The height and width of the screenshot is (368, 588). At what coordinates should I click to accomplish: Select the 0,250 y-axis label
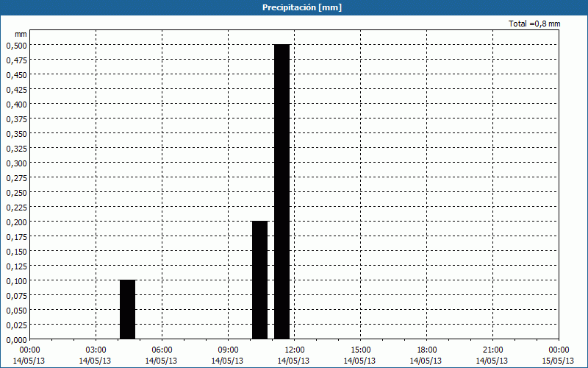click(x=16, y=193)
